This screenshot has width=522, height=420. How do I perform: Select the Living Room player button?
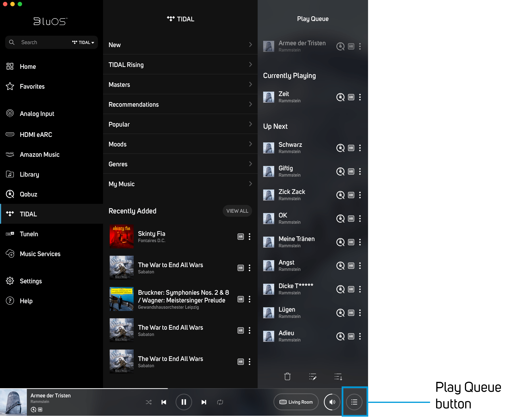[296, 402]
